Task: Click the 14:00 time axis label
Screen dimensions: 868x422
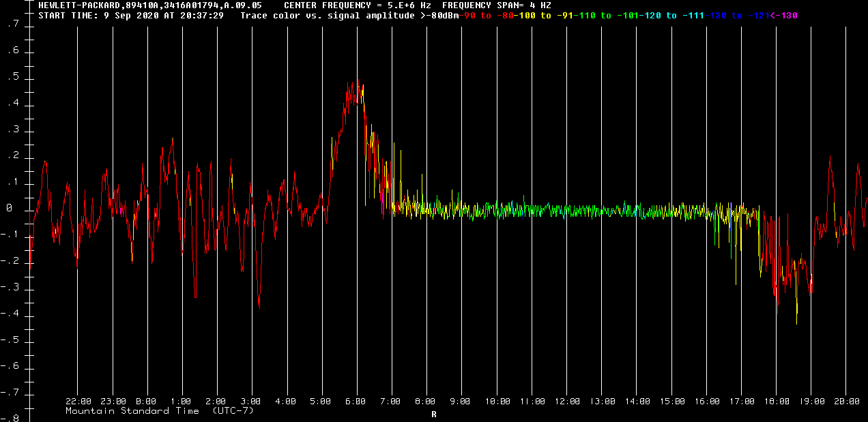Action: [637, 402]
